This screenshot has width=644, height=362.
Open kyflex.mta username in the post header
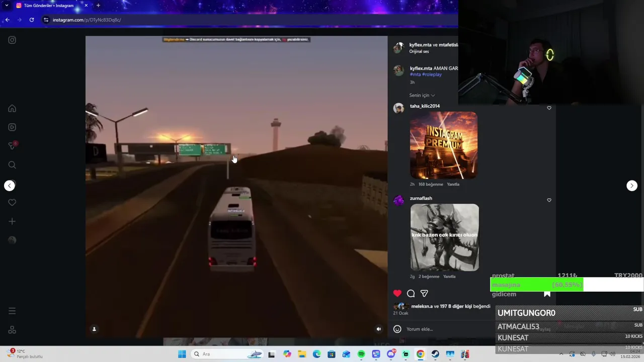click(x=421, y=45)
